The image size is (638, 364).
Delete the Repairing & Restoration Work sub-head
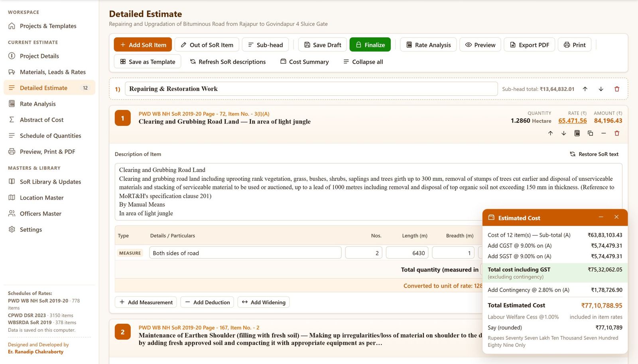tap(617, 89)
